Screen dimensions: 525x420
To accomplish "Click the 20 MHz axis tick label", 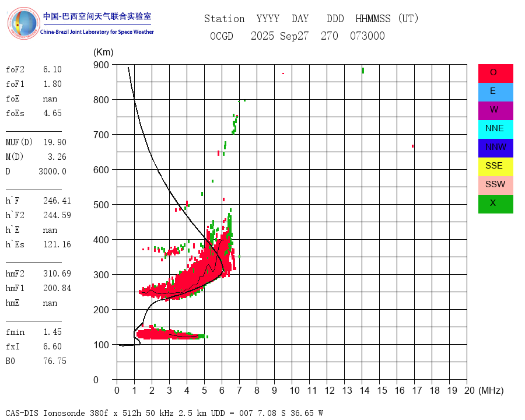I will tap(470, 390).
